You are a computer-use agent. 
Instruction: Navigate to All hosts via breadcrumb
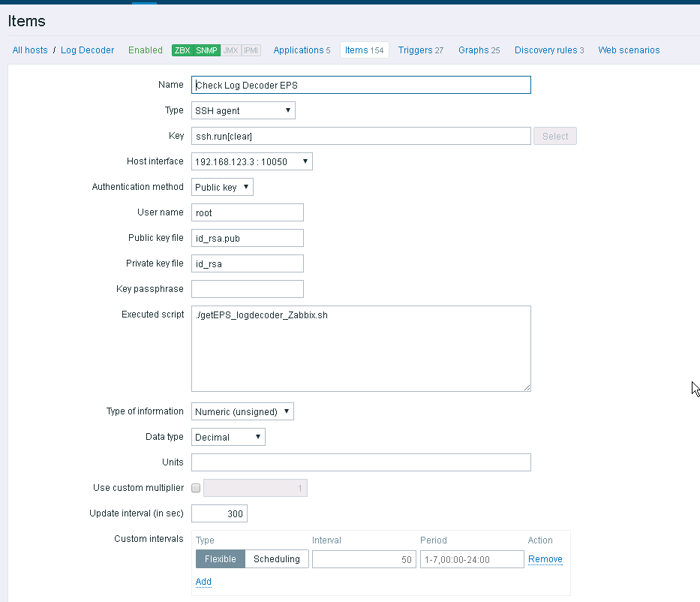[29, 50]
